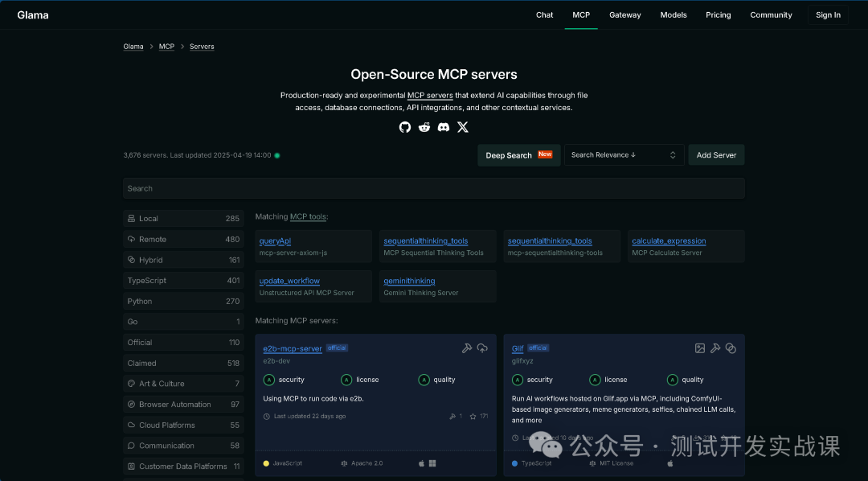868x481 pixels.
Task: Open the Chat tab in top navigation
Action: click(544, 15)
